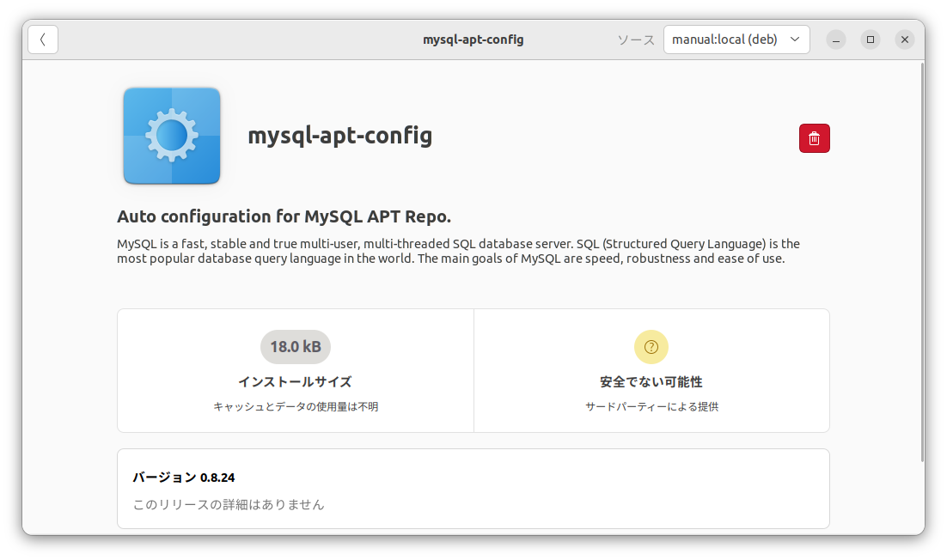Open the インストールサイズ info tile
Viewport: 947px width, 560px height.
[x=296, y=370]
